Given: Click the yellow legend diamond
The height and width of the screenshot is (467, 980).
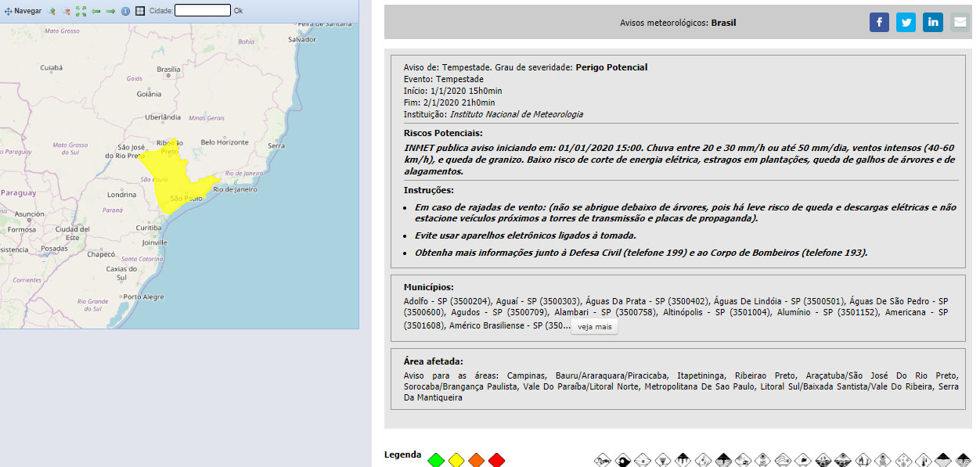Looking at the screenshot, I should 456,460.
